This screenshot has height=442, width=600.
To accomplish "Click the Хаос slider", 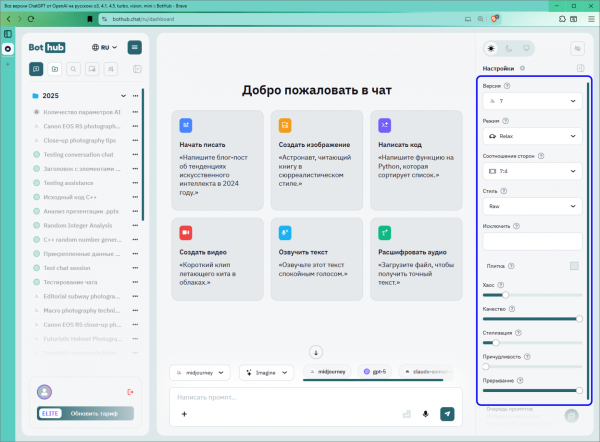I will [532, 295].
